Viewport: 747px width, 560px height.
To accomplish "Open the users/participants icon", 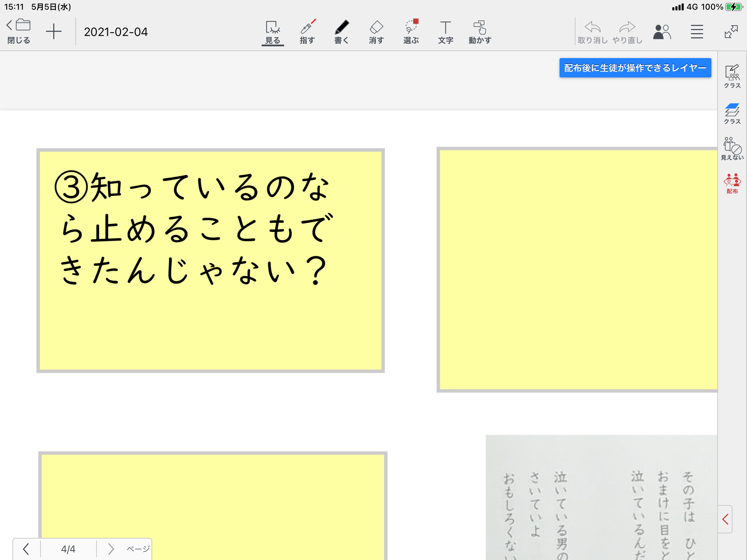I will [662, 32].
